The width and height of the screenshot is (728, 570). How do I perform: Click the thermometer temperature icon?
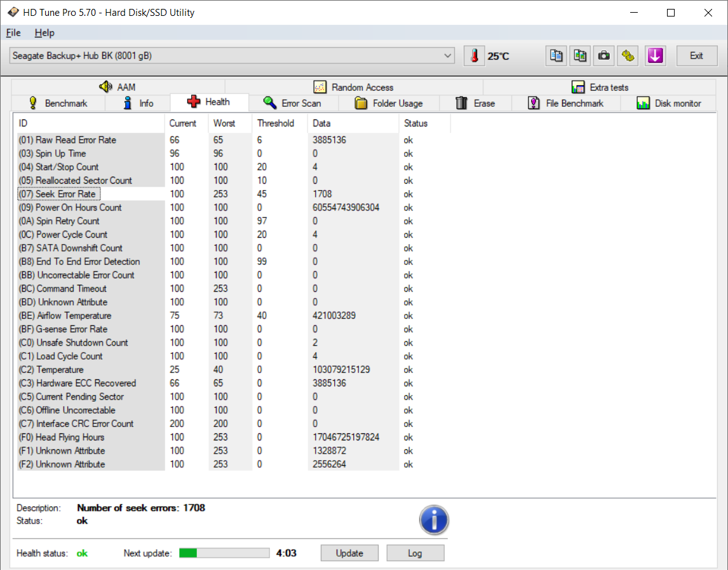point(474,56)
